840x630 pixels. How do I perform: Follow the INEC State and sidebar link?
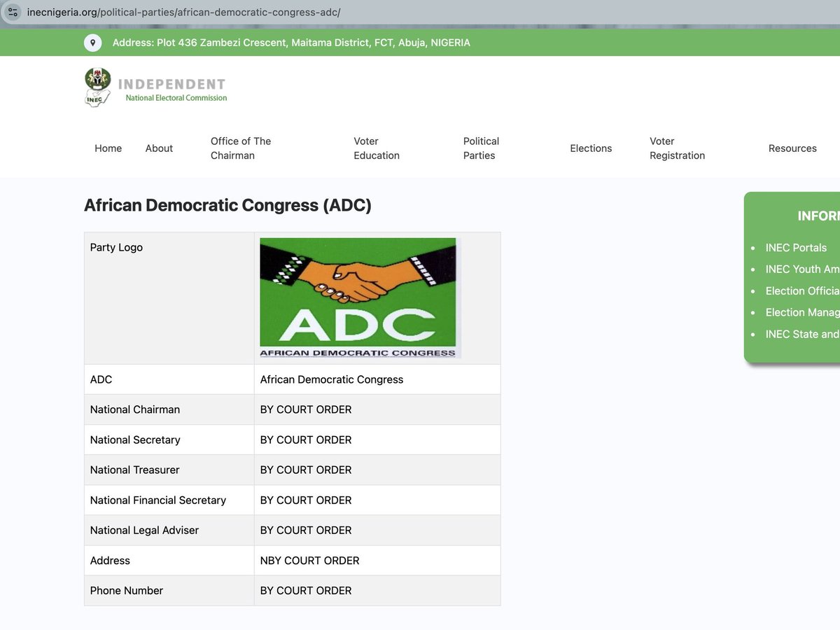(802, 335)
